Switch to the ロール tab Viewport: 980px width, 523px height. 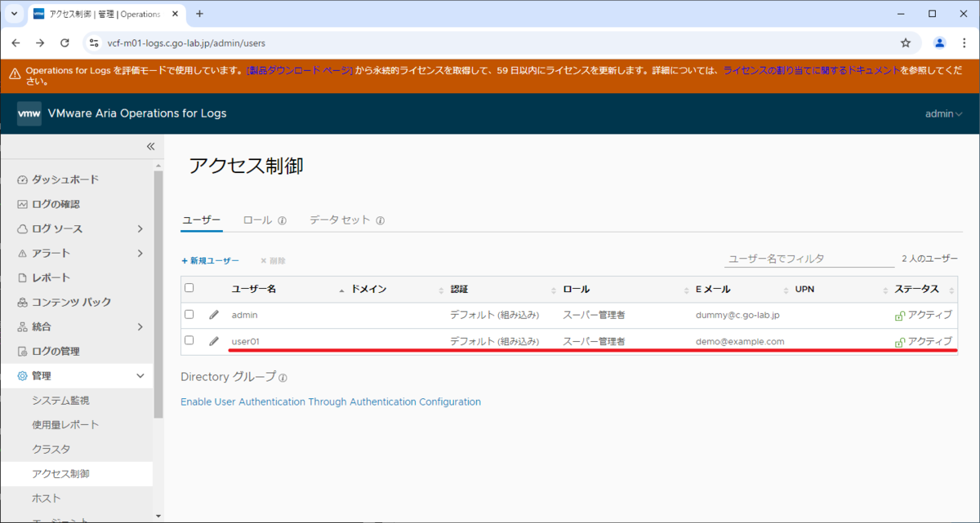(x=258, y=220)
